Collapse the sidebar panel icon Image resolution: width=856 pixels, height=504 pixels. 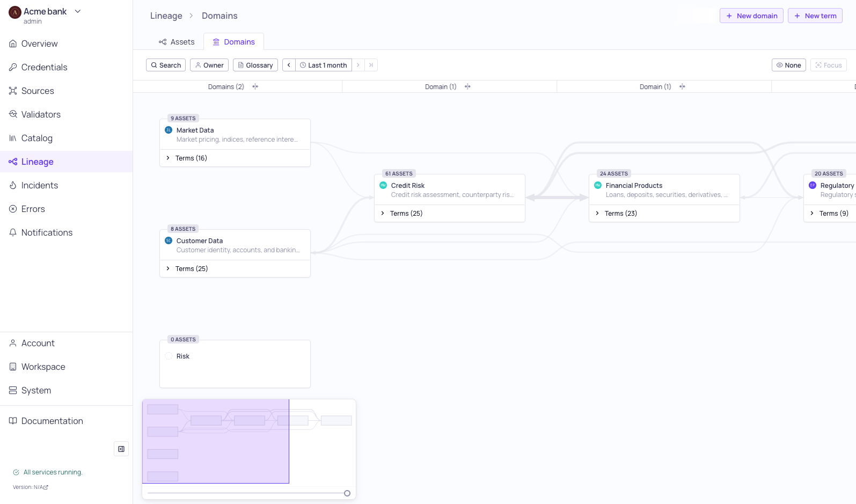tap(121, 449)
